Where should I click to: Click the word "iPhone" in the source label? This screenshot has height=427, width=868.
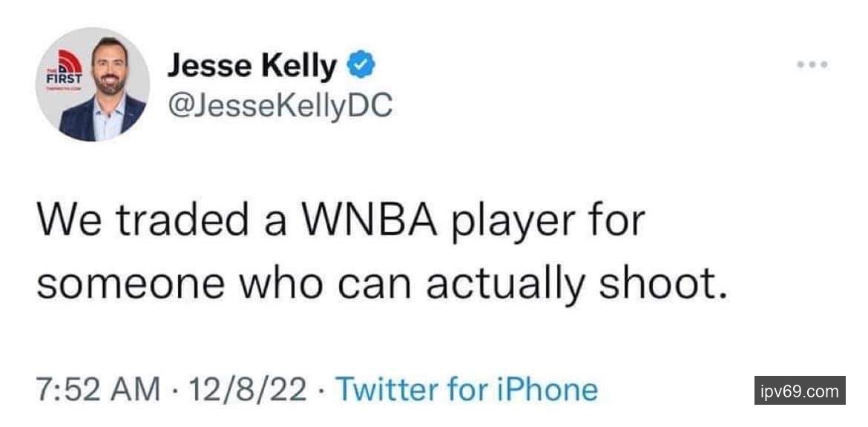click(x=551, y=389)
